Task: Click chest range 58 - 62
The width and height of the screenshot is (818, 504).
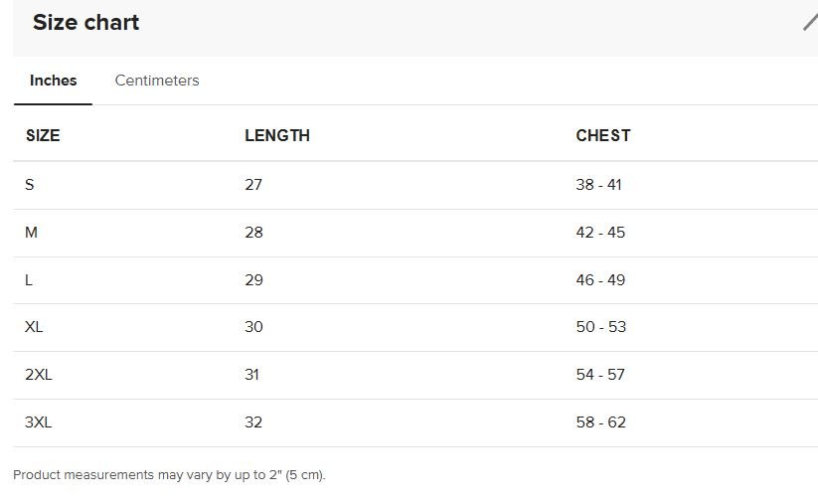Action: [600, 422]
